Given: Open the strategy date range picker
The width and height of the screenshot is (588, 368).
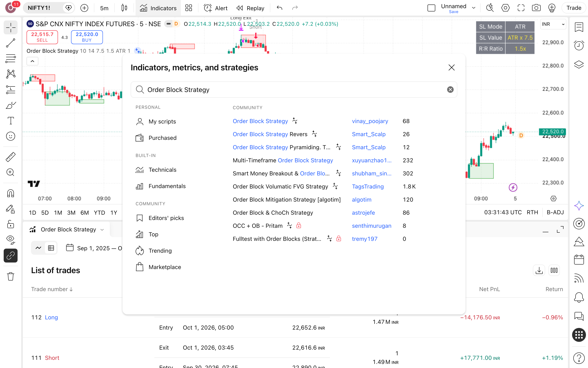Looking at the screenshot, I should pos(94,248).
